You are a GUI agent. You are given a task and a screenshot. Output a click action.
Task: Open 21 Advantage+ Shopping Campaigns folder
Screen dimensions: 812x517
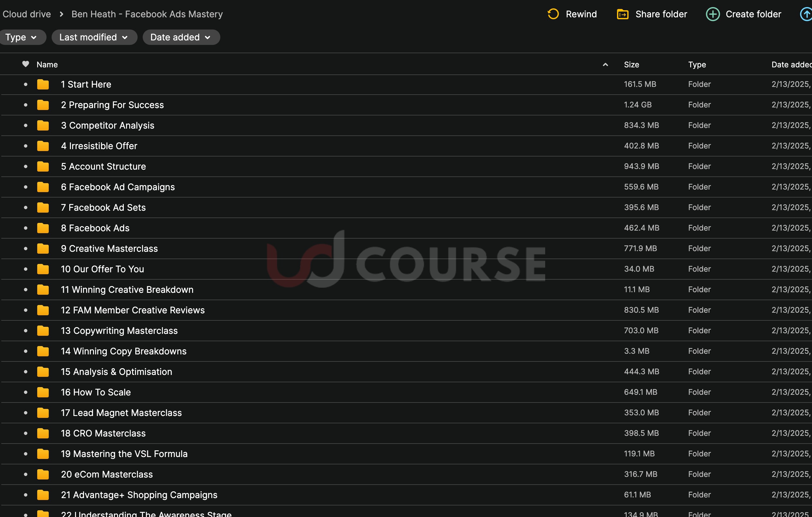pos(139,495)
